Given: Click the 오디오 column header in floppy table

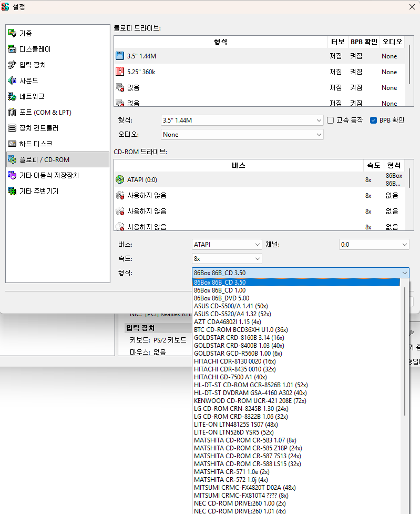Looking at the screenshot, I should point(392,42).
